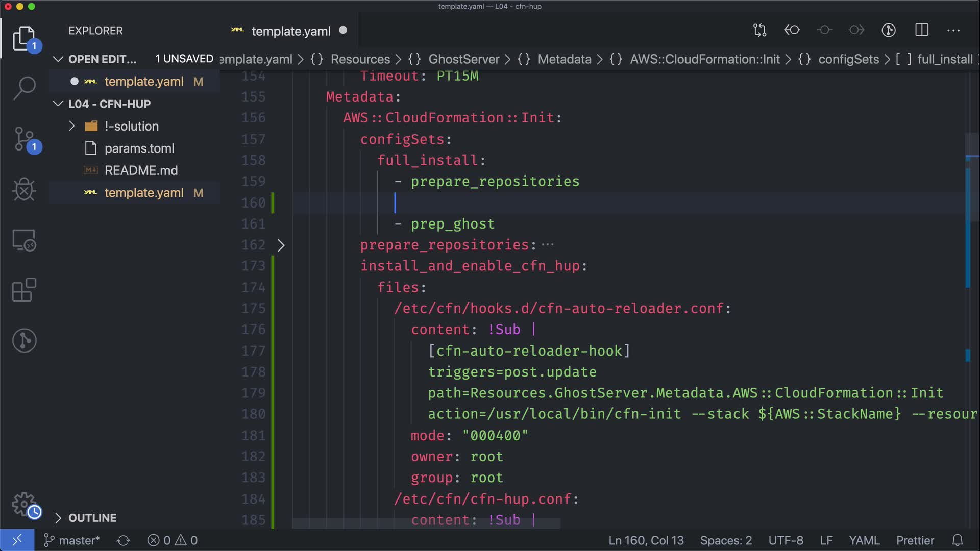Click the Split Editor Right icon
Viewport: 980px width, 551px height.
921,30
